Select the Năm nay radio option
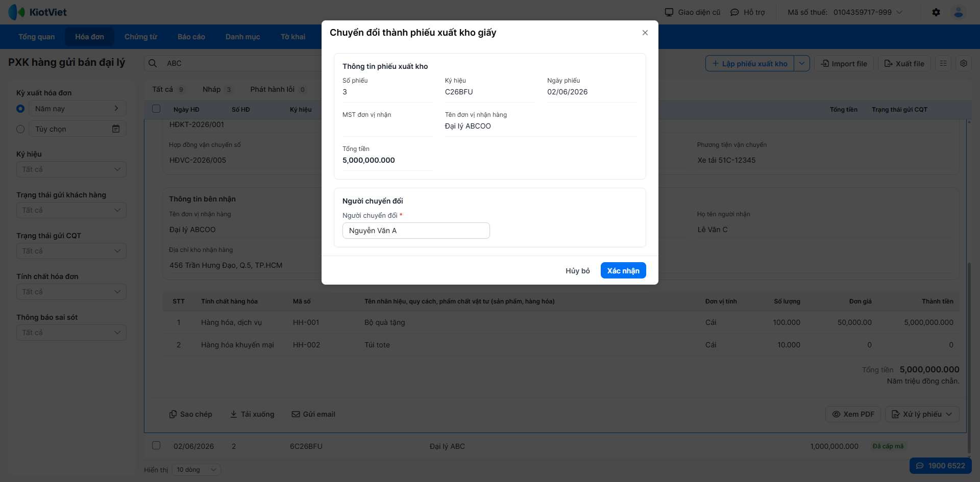980x482 pixels. 20,109
